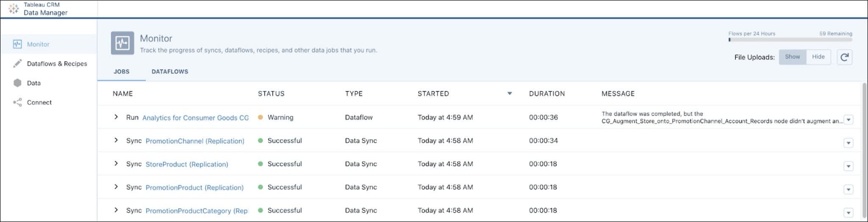
Task: Click the Warning status text
Action: [x=280, y=117]
